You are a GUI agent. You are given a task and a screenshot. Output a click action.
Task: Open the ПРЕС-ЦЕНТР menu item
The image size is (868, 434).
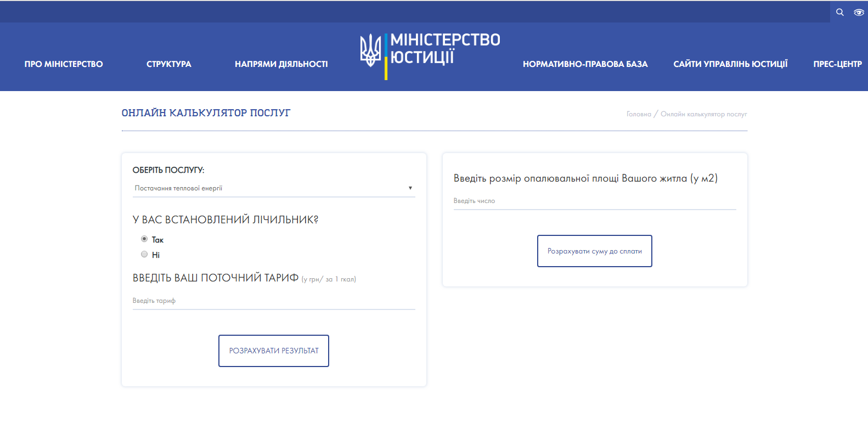[837, 64]
